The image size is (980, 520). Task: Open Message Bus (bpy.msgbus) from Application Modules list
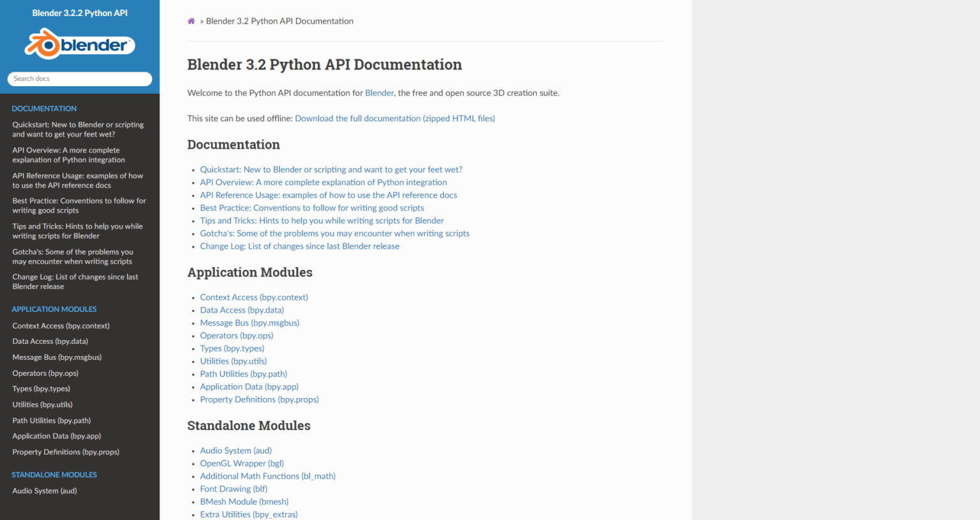click(x=249, y=322)
